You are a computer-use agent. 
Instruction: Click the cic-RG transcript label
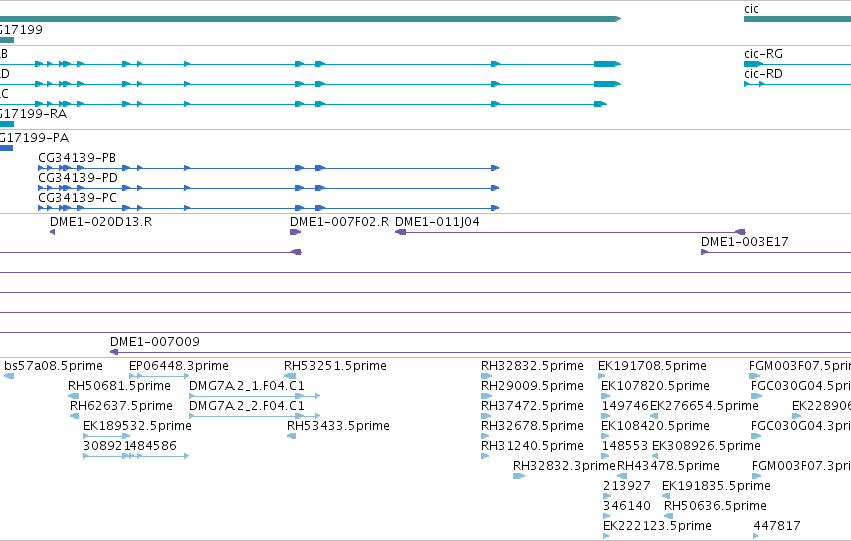pyautogui.click(x=763, y=54)
